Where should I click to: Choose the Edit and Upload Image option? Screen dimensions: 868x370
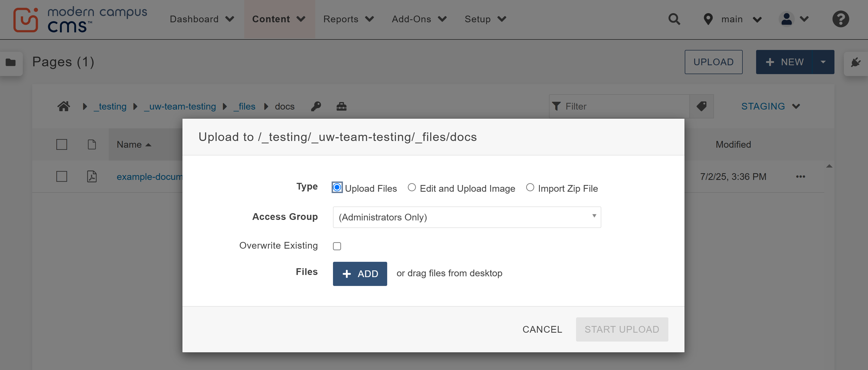412,187
